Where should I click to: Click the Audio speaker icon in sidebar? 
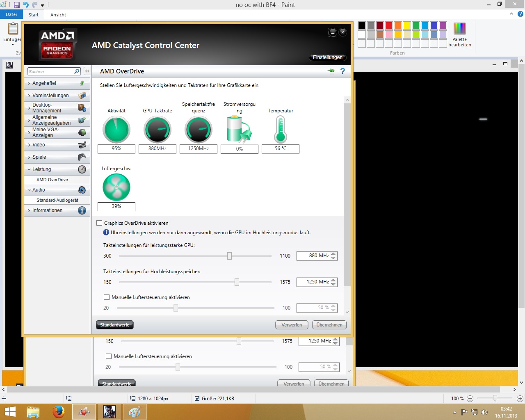click(82, 190)
